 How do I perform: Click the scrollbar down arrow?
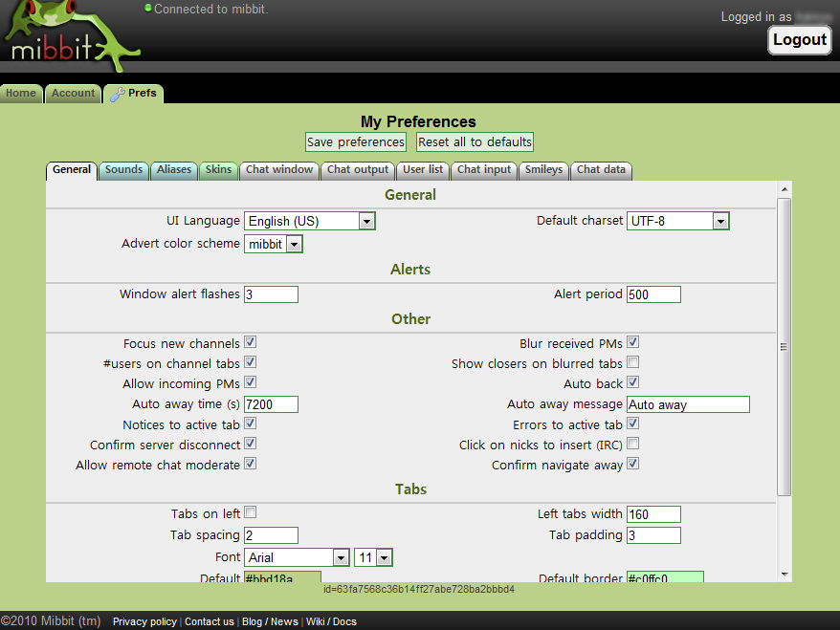click(x=785, y=575)
